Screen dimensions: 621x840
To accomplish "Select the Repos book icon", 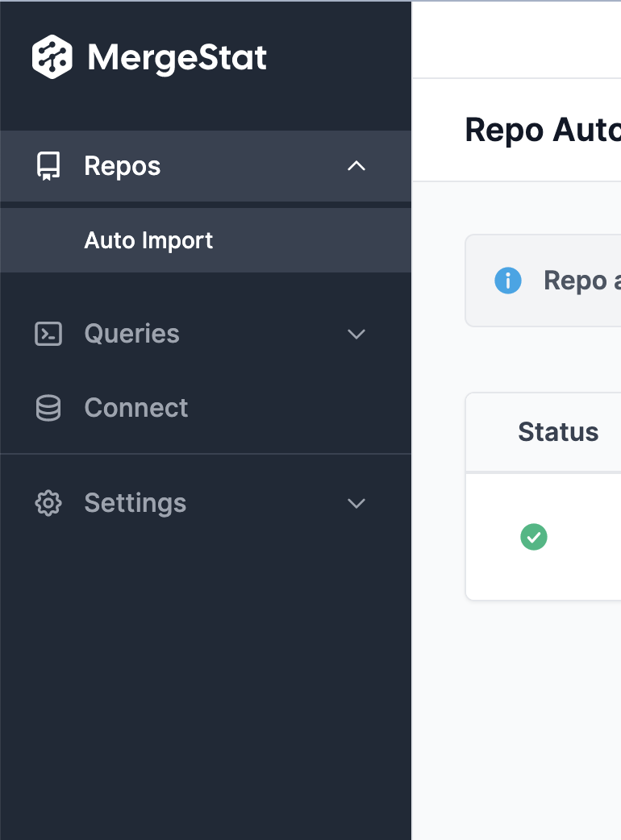I will (x=48, y=166).
